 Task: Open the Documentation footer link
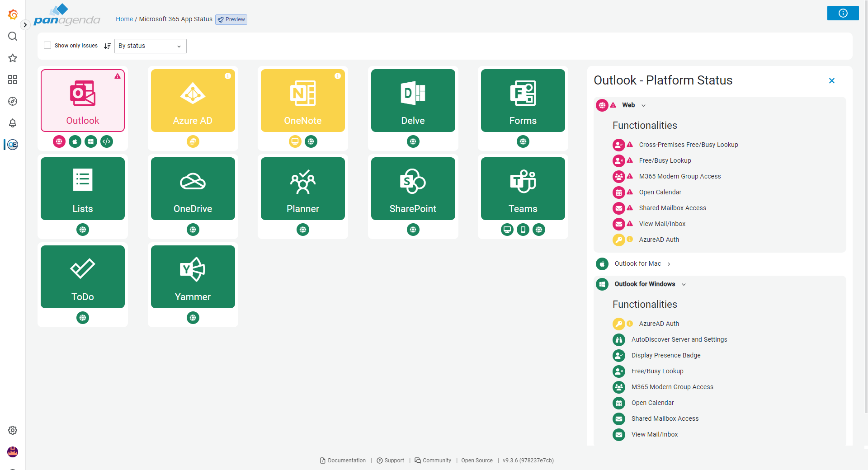coord(346,461)
